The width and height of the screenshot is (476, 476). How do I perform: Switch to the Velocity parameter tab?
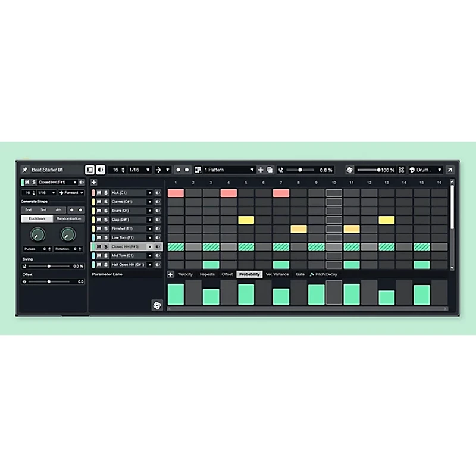[x=185, y=274]
